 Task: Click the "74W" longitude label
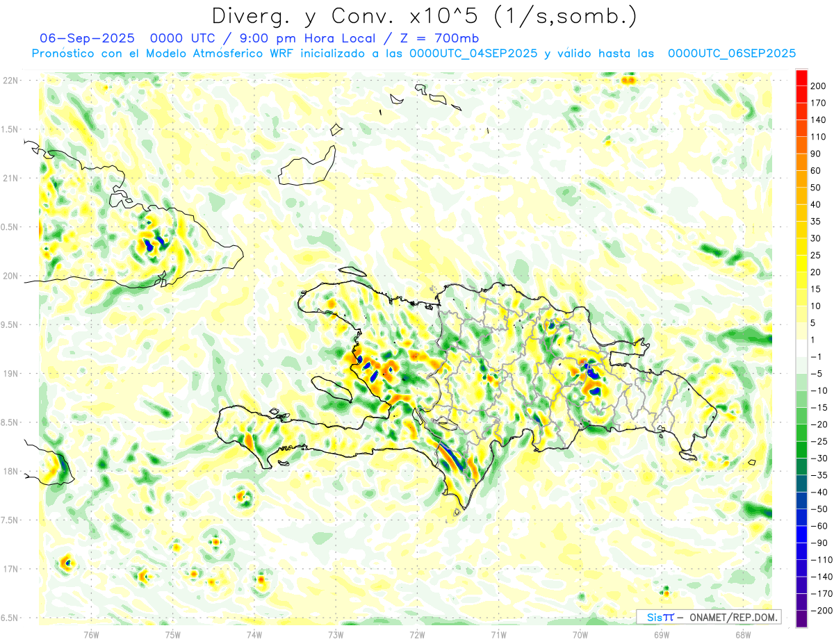pos(254,634)
